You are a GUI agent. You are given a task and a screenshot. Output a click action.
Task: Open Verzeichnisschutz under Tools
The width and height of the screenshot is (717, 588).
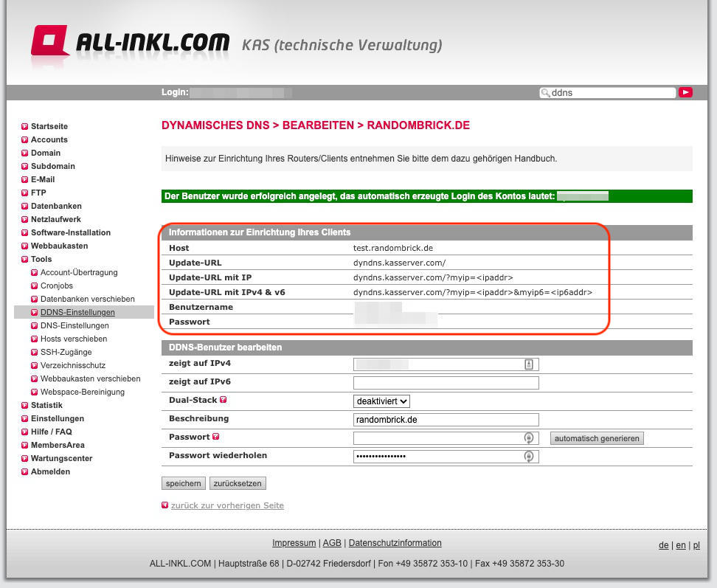coord(73,365)
